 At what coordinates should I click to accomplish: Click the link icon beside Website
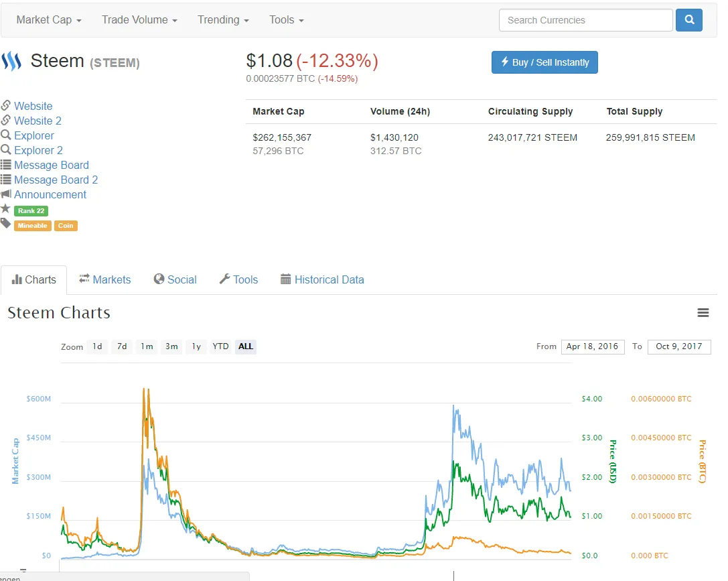coord(5,105)
